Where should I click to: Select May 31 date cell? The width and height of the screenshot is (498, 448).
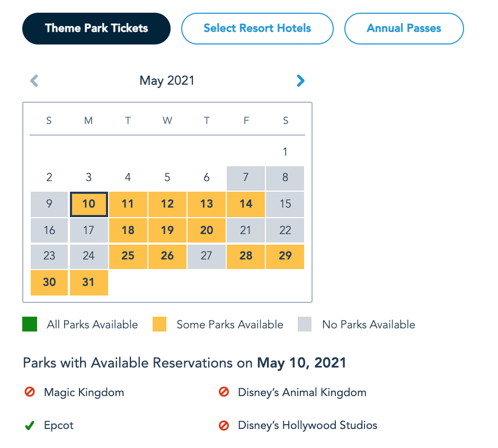point(88,282)
